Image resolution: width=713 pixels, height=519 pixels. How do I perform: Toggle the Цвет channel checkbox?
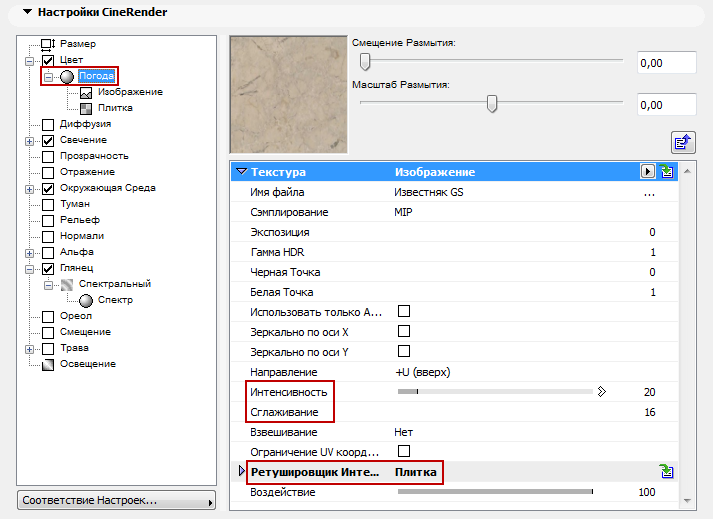(x=48, y=60)
